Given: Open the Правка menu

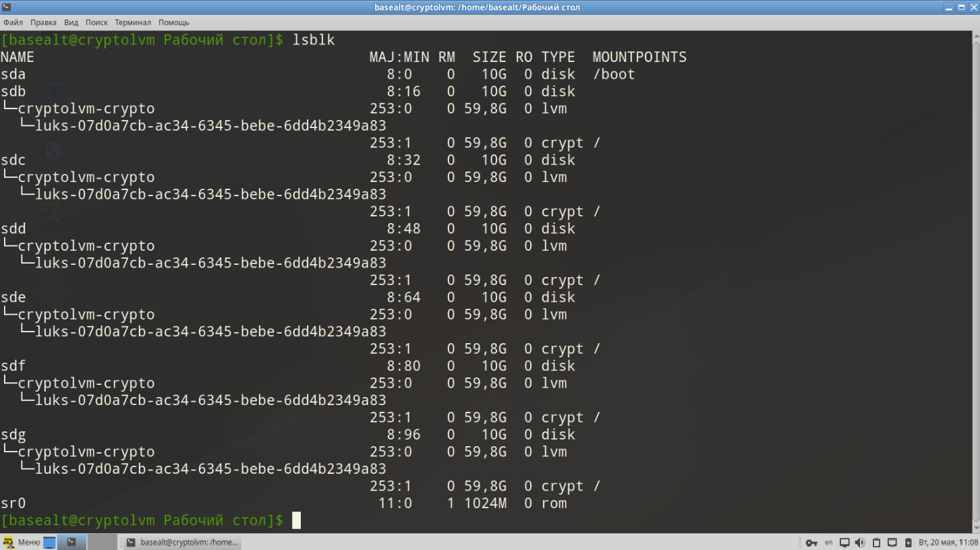Looking at the screenshot, I should [43, 22].
